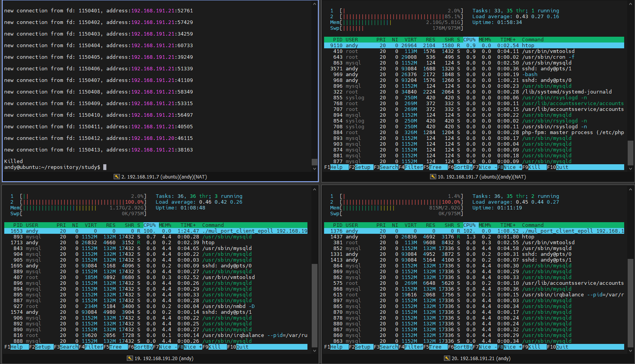
Task: Click F10 Quit in session 19 htop
Action: click(238, 347)
